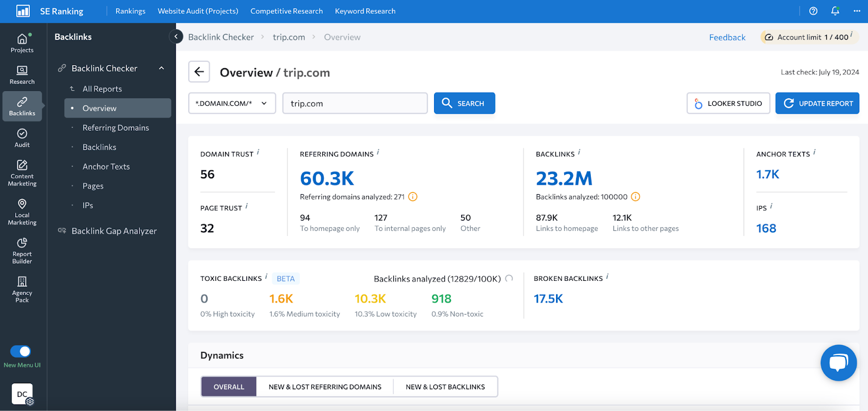This screenshot has height=411, width=868.
Task: Open Pages sidebar item
Action: pos(93,186)
